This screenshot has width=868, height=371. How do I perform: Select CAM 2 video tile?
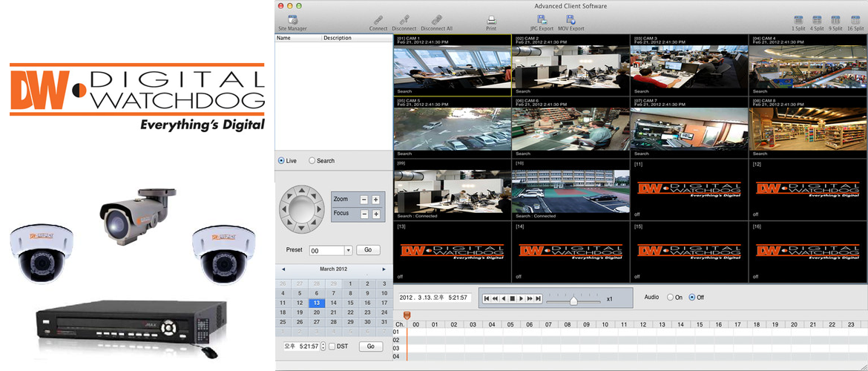pyautogui.click(x=571, y=65)
